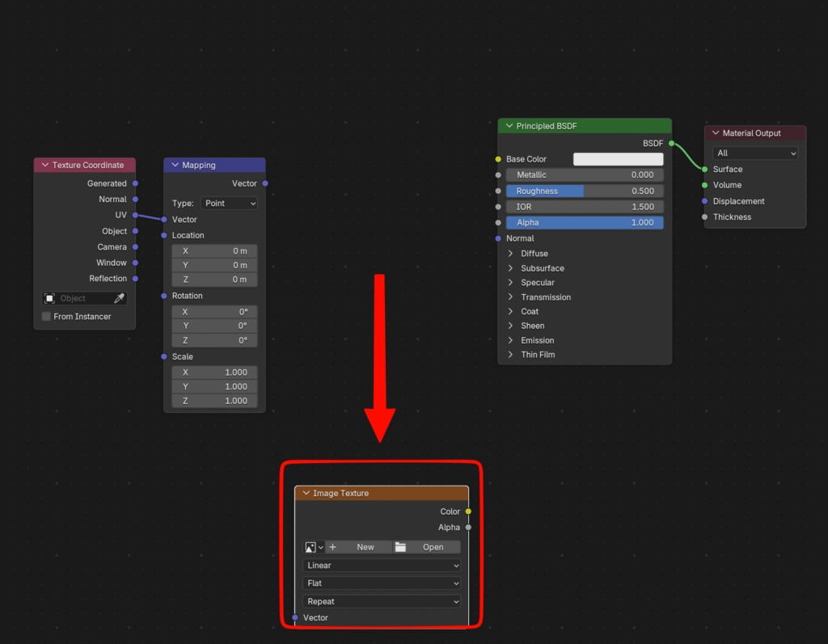Click the Scale X value field
Viewport: 828px width, 644px height.
(x=214, y=373)
